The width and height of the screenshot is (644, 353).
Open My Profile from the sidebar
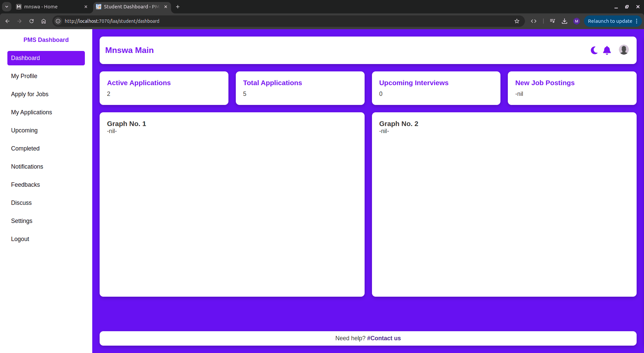click(24, 76)
